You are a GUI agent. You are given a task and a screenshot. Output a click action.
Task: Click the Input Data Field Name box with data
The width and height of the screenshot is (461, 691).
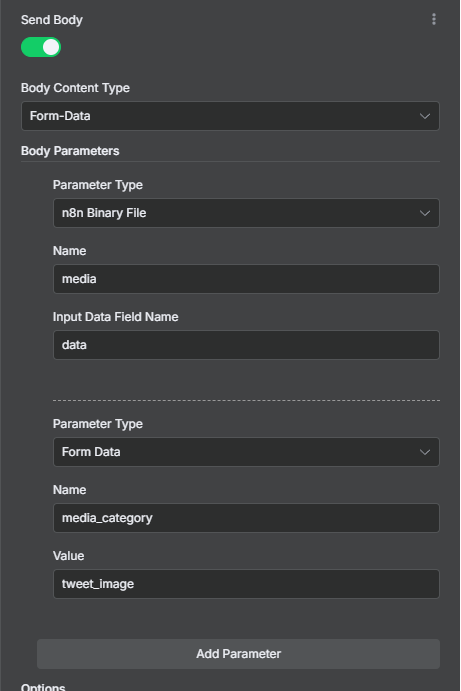coord(246,345)
